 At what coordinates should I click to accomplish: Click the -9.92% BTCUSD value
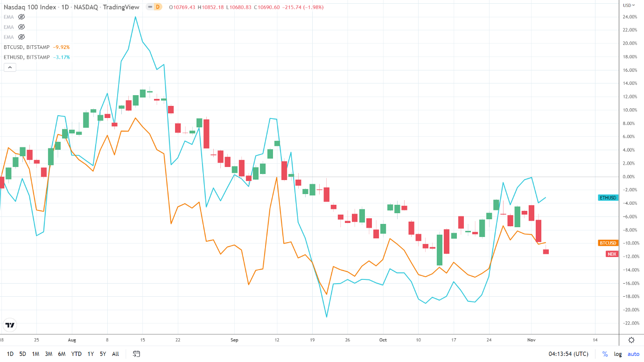click(61, 47)
